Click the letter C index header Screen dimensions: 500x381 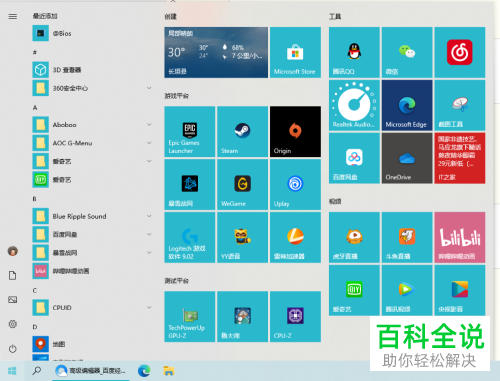coord(35,290)
